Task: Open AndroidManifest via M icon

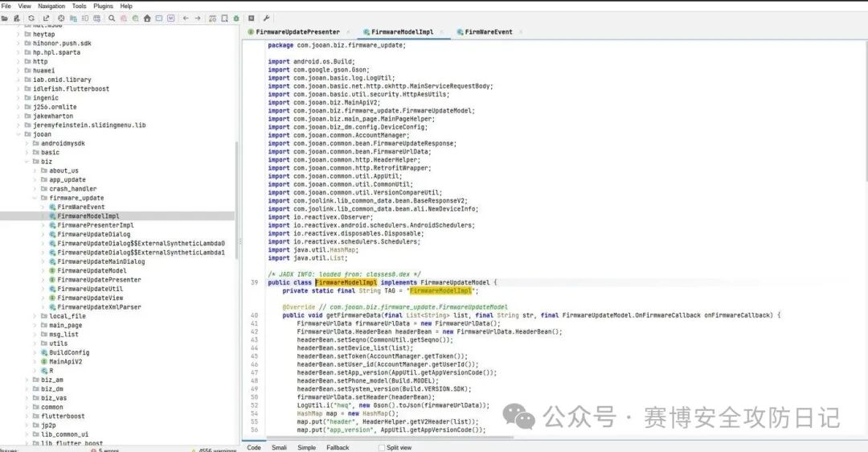Action: [170, 18]
